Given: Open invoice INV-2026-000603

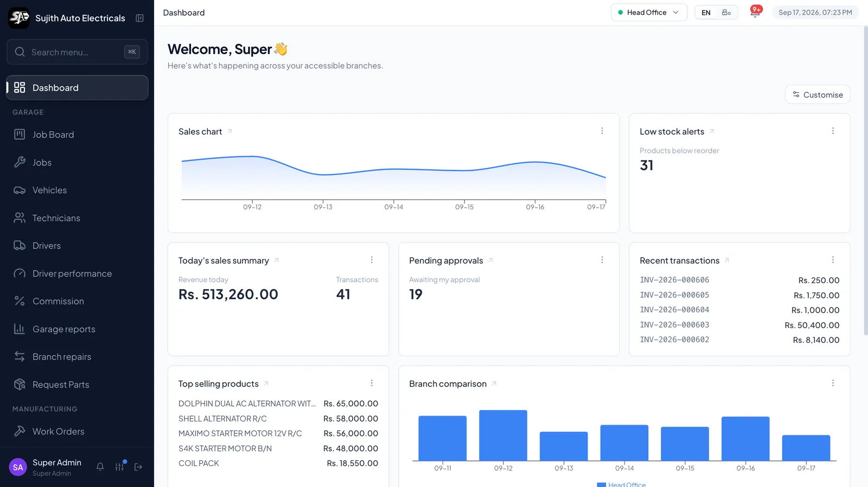Looking at the screenshot, I should [675, 325].
